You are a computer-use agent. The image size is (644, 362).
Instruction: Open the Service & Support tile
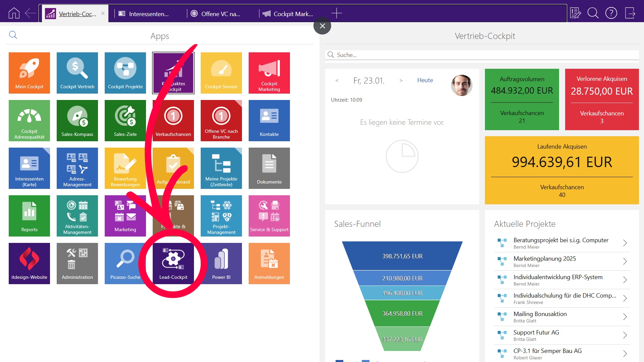pyautogui.click(x=269, y=216)
